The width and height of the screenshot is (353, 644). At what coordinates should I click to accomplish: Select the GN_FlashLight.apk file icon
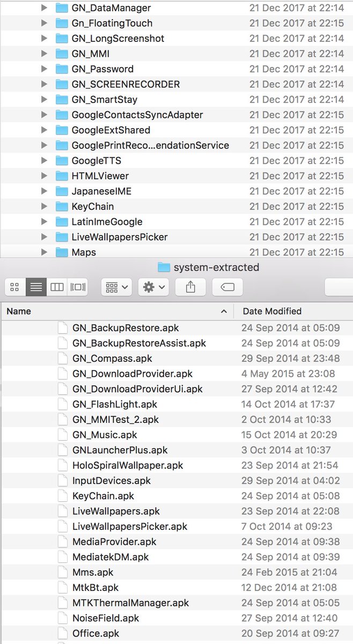[63, 404]
